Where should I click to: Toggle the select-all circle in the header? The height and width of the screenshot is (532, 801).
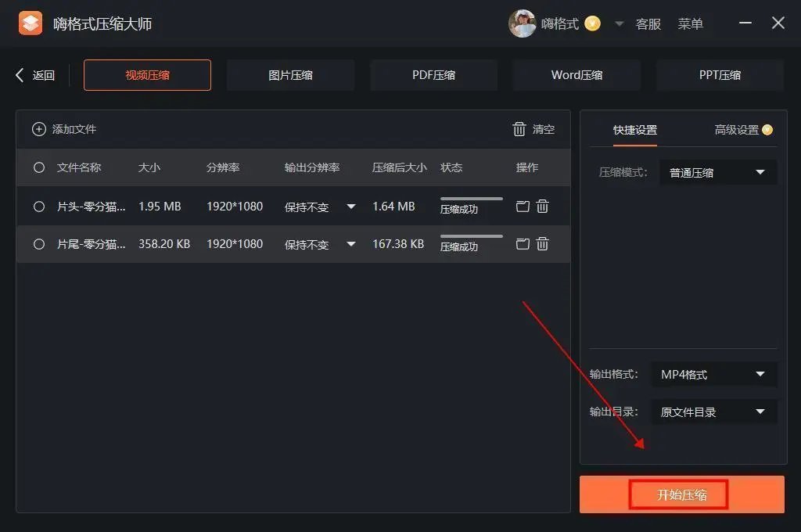pyautogui.click(x=38, y=167)
